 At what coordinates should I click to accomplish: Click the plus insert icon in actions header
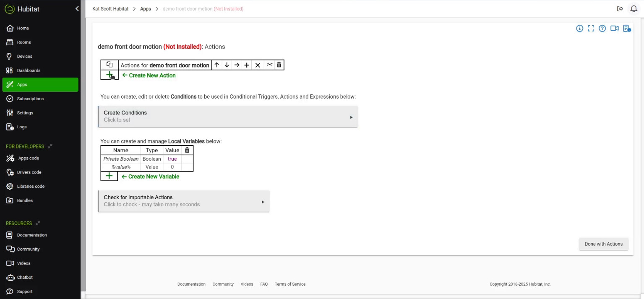pos(247,65)
